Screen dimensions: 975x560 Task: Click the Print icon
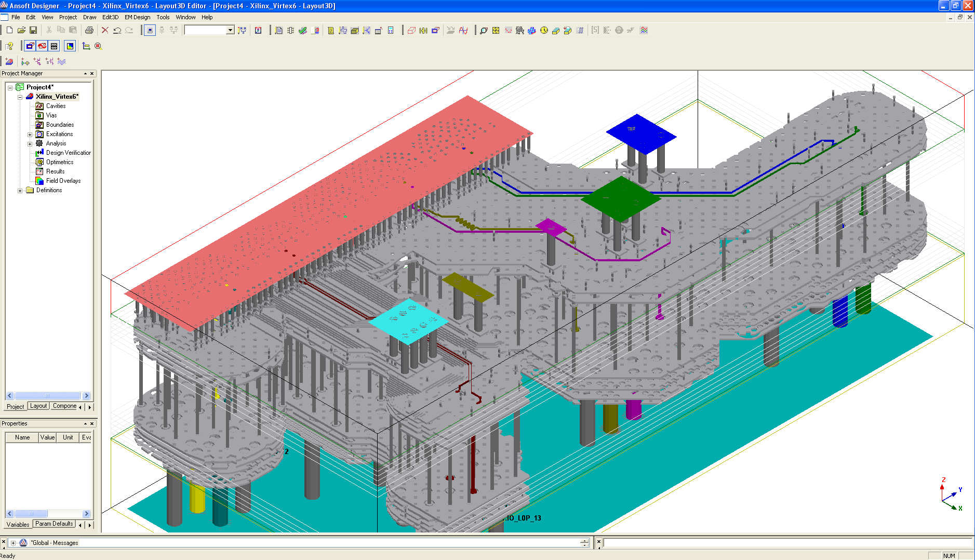pyautogui.click(x=89, y=30)
